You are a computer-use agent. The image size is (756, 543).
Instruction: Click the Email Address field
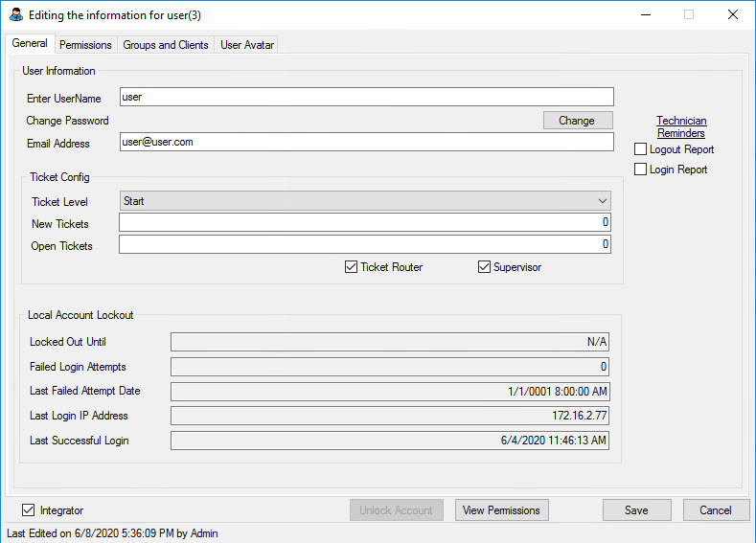[x=365, y=142]
